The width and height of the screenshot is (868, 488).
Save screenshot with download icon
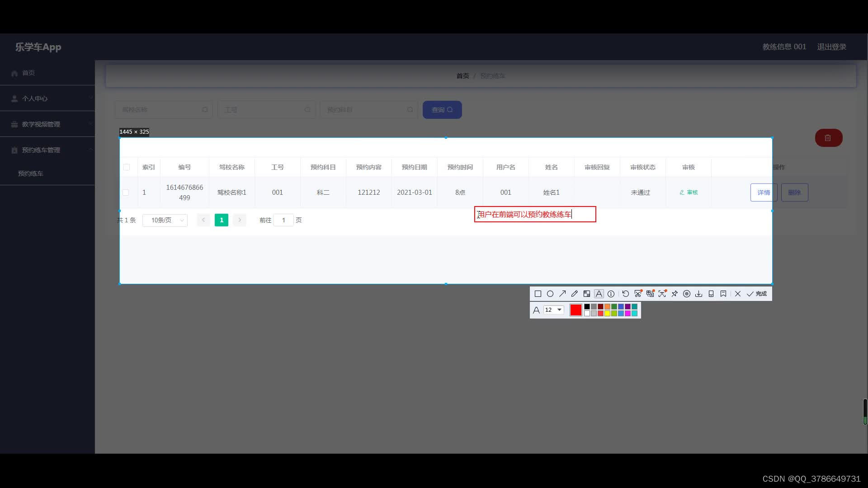point(699,294)
